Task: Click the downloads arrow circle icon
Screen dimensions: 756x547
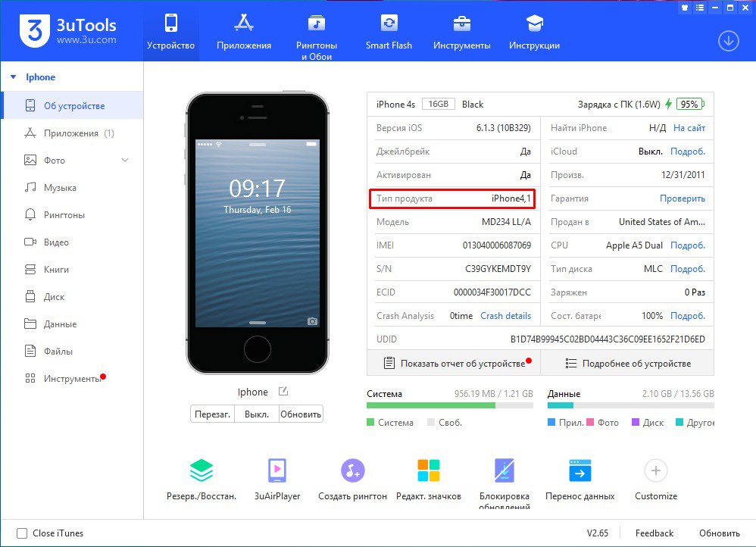Action: tap(729, 41)
